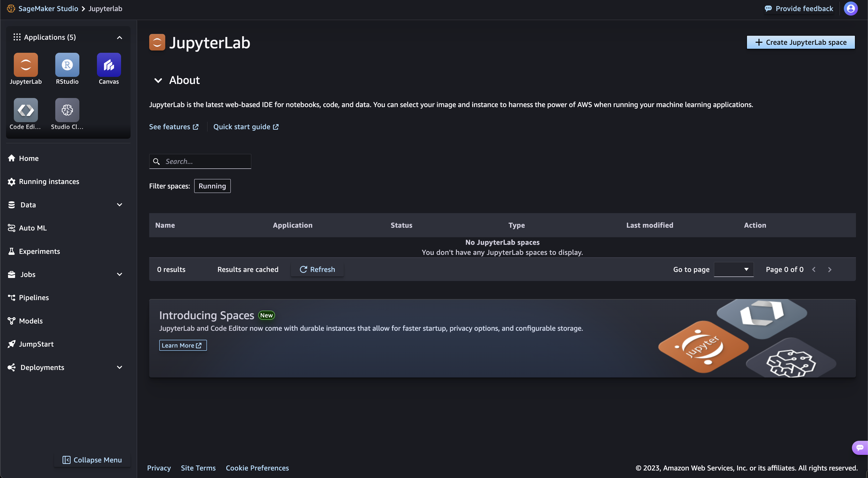Open the Go to page dropdown

(734, 269)
